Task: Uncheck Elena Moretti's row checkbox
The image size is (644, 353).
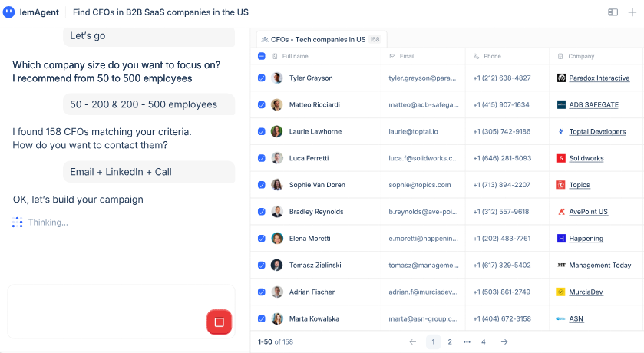Action: (262, 239)
